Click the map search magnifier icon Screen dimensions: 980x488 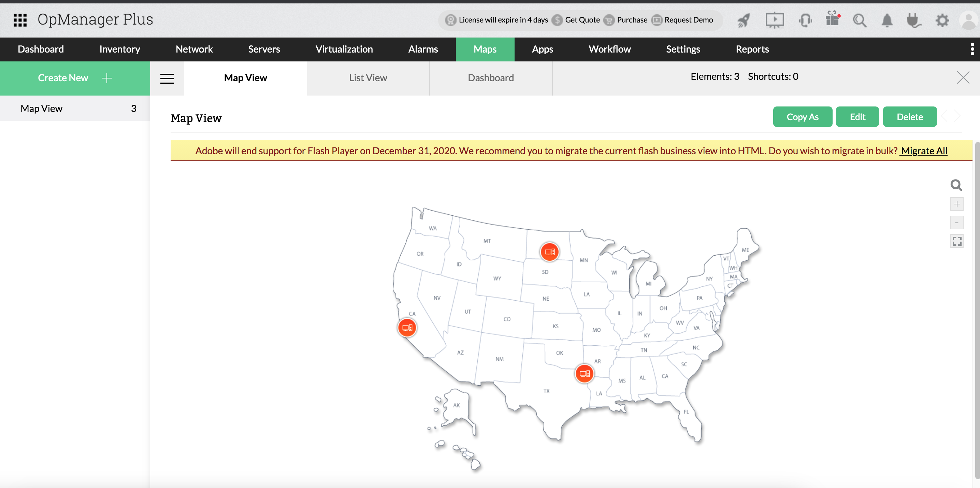pos(956,185)
